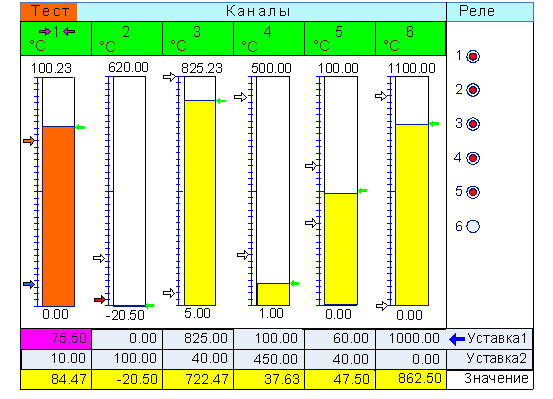
Task: Click the Уставка2 field showing 450.00
Action: click(269, 359)
